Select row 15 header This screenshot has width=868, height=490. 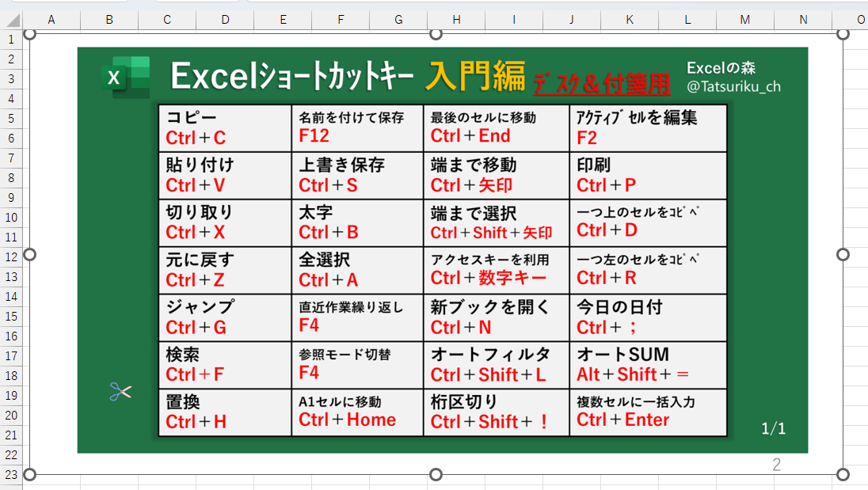[x=11, y=317]
